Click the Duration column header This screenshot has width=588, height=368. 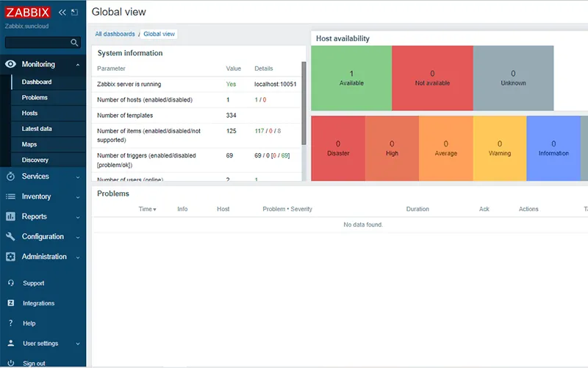(x=417, y=209)
